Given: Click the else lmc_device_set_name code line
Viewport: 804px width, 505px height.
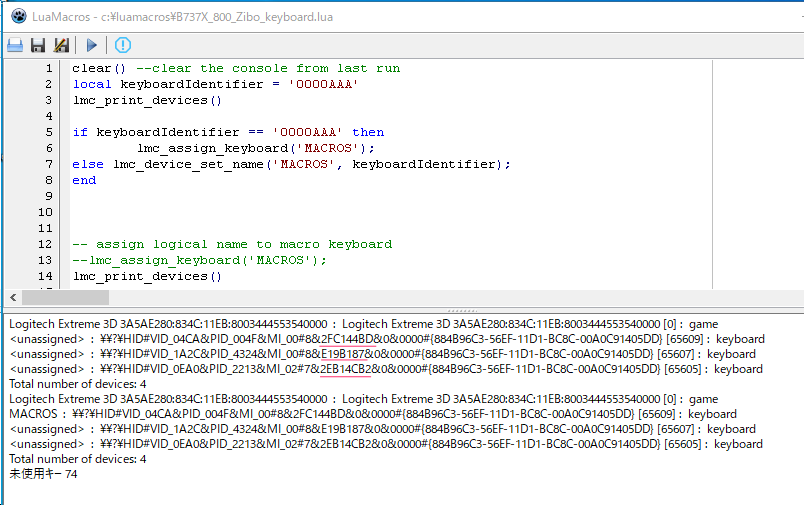Looking at the screenshot, I should coord(290,164).
